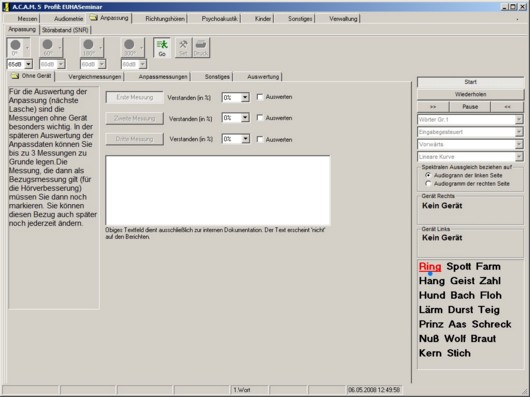
Task: Open the Anpassmessungen tab
Action: pos(163,77)
